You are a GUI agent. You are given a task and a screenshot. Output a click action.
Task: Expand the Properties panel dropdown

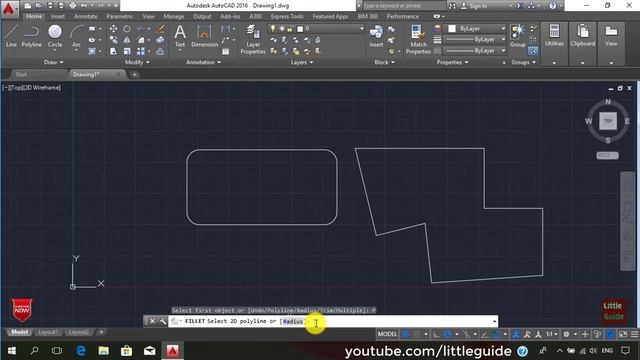(452, 62)
